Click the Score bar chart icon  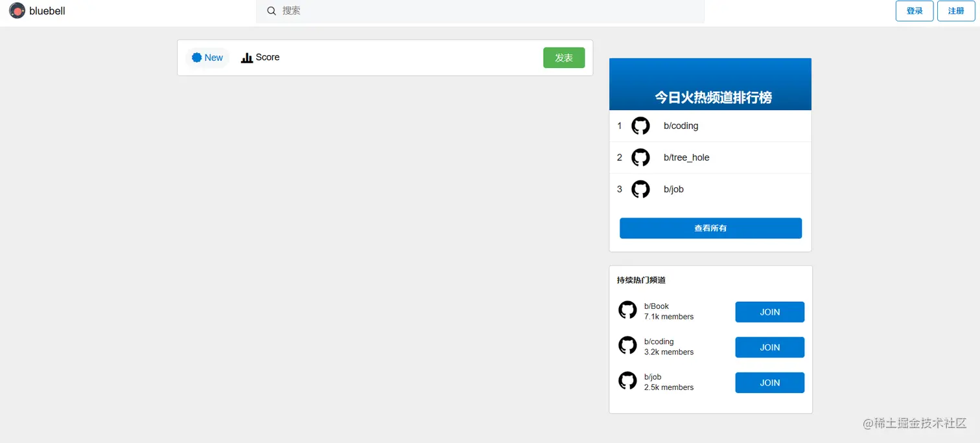[246, 58]
